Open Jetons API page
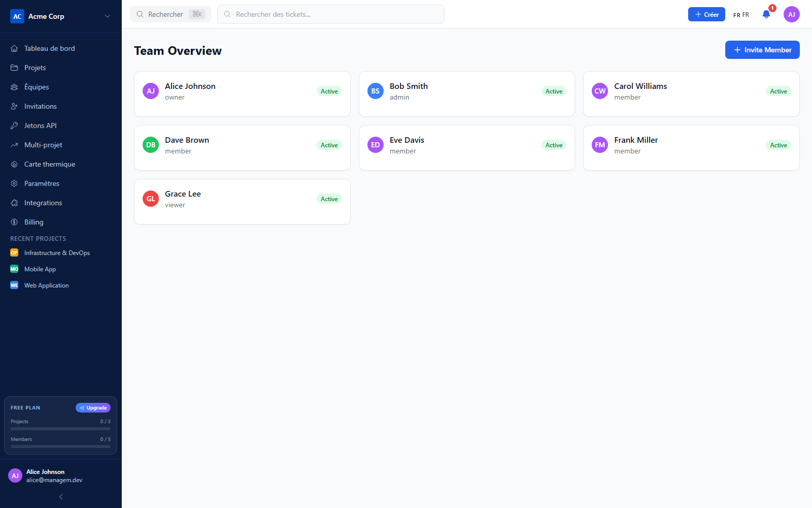Screen dimensions: 812x508 61,125
